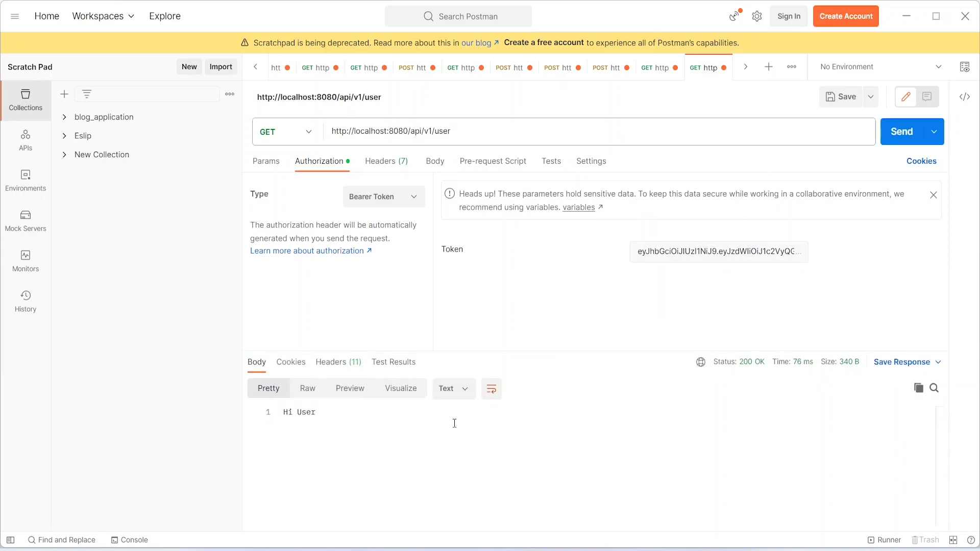Expand New Collection folder

click(64, 155)
